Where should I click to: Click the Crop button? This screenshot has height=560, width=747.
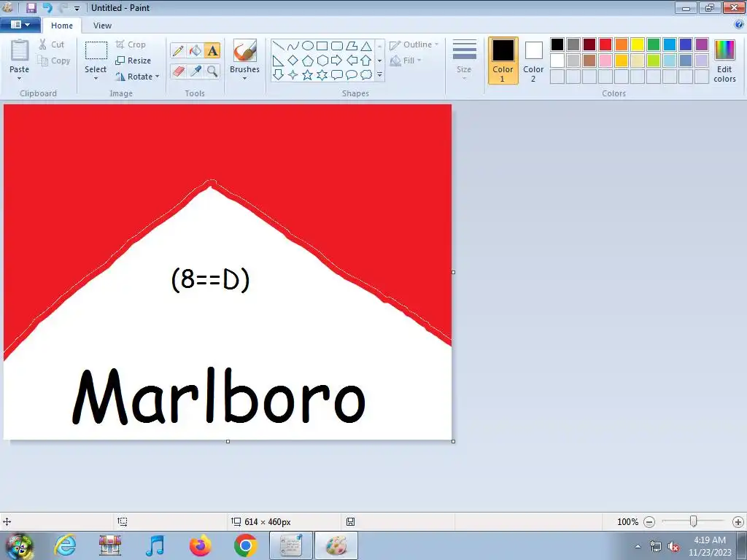pyautogui.click(x=131, y=44)
